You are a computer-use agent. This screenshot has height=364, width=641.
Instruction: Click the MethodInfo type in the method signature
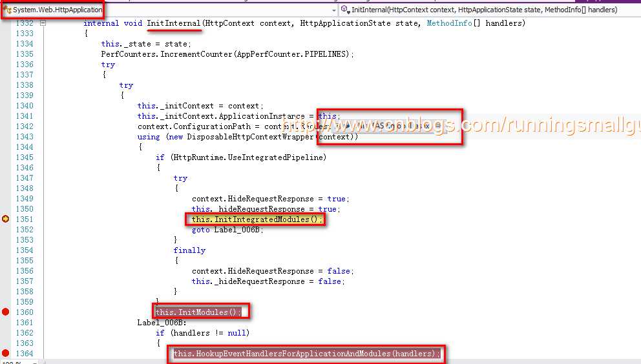click(449, 23)
